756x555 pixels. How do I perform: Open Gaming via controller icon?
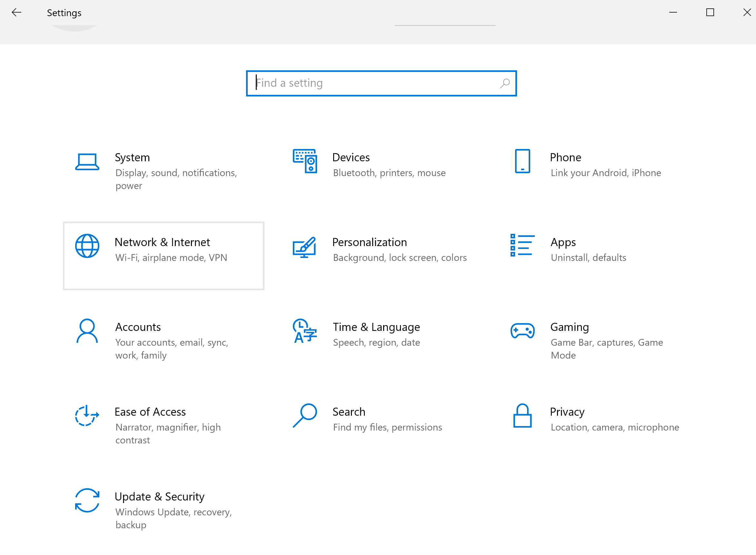522,331
